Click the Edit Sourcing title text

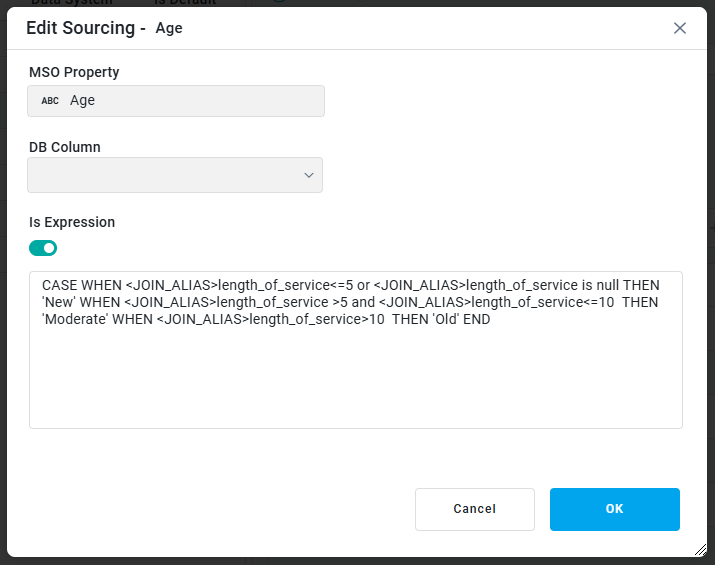pyautogui.click(x=80, y=28)
